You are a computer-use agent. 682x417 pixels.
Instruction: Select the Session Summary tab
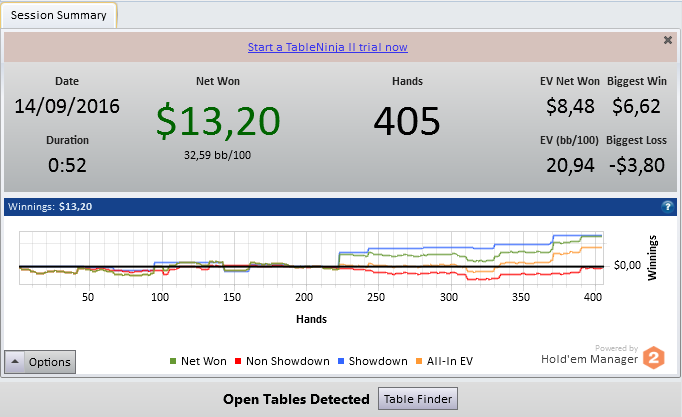58,15
